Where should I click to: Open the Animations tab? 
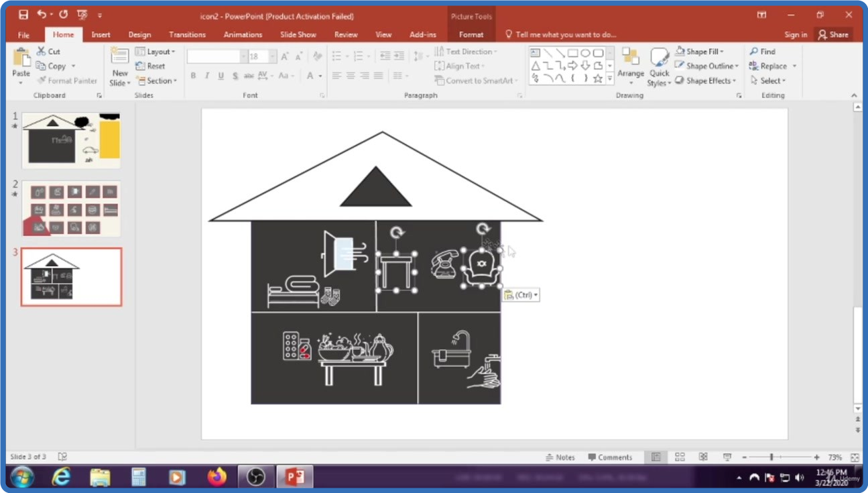tap(243, 35)
